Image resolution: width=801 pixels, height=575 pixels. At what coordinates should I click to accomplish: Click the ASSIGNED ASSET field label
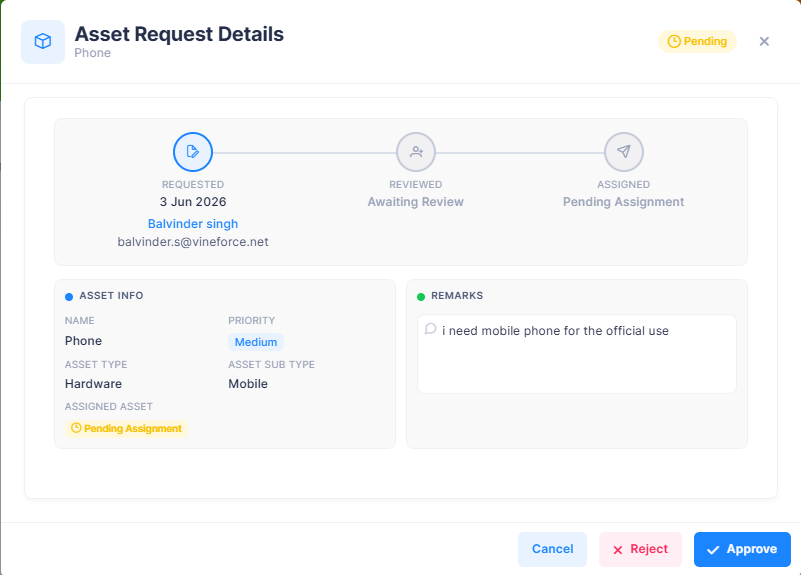[x=109, y=406]
